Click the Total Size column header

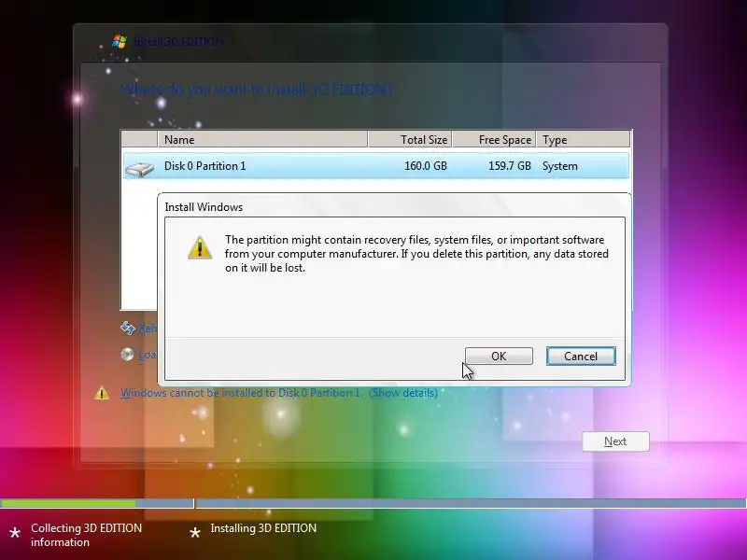tap(410, 139)
